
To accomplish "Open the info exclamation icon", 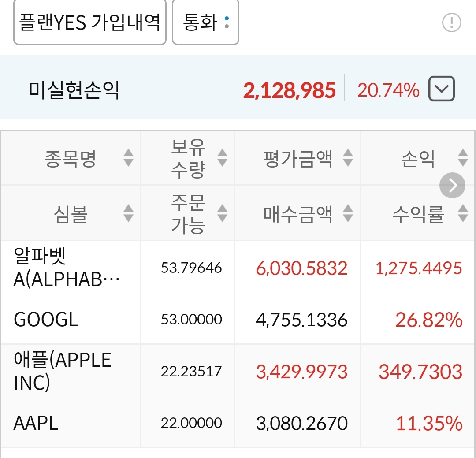I will [x=451, y=22].
